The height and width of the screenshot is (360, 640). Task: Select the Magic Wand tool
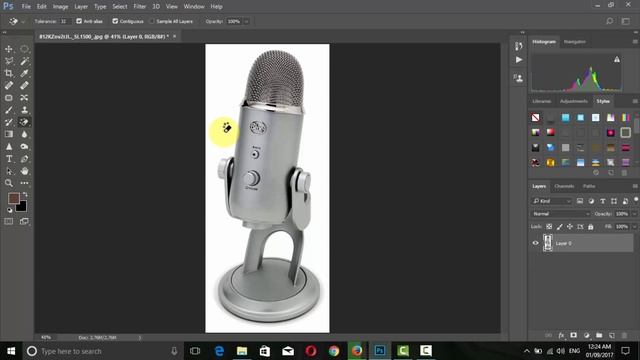[24, 61]
